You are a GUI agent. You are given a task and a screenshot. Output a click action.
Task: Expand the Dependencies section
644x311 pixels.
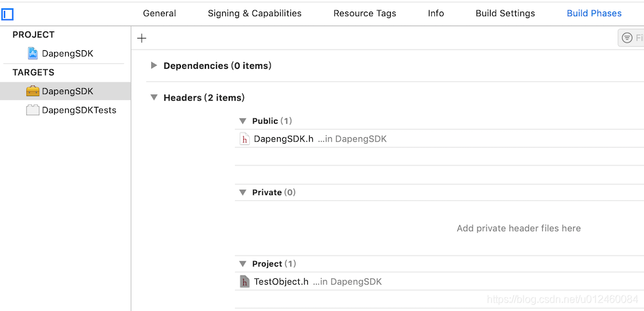pyautogui.click(x=154, y=66)
